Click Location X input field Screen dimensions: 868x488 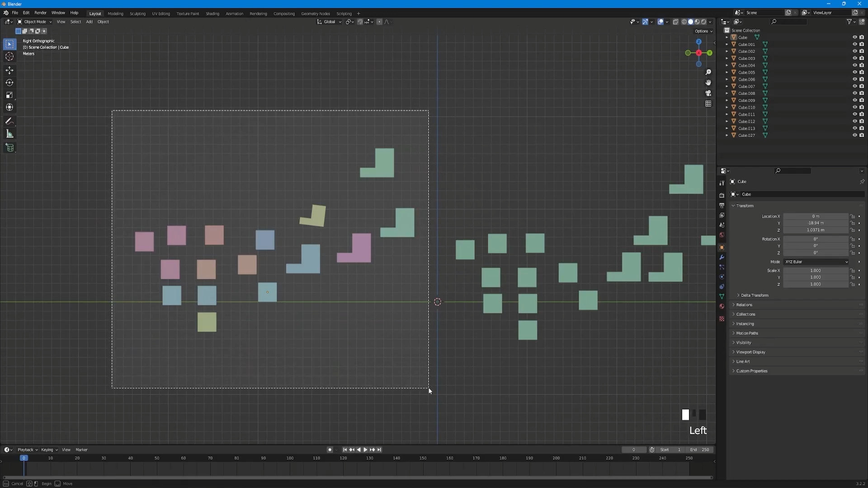point(816,216)
